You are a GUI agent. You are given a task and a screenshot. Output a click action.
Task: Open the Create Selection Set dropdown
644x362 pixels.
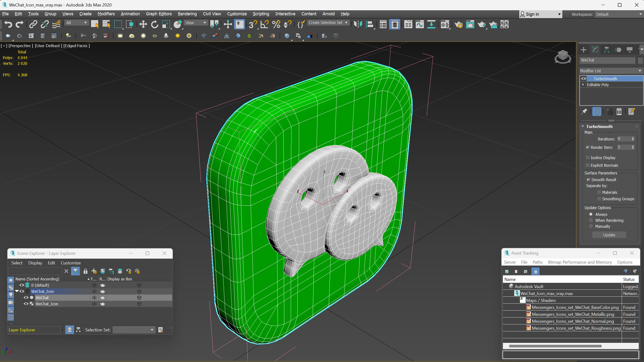(328, 23)
